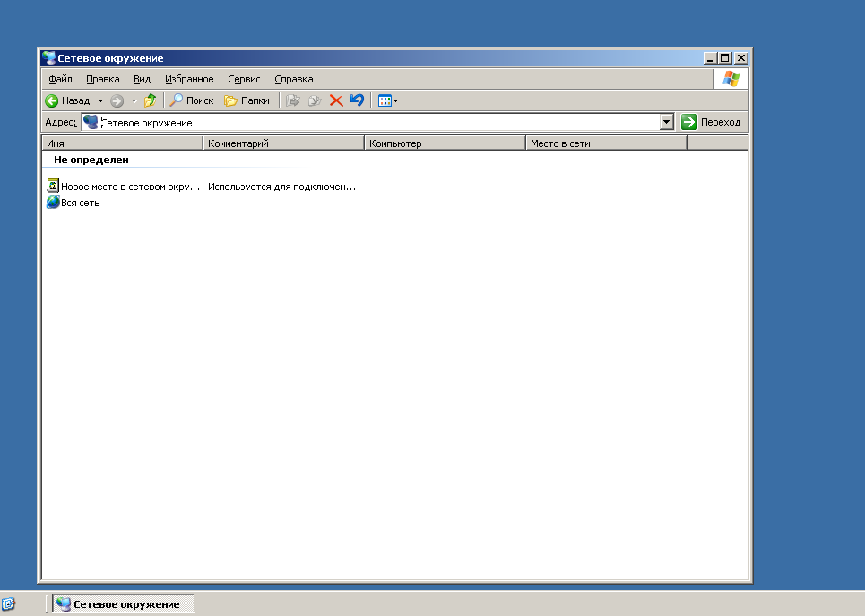Click the green Назад back arrow

pos(52,100)
